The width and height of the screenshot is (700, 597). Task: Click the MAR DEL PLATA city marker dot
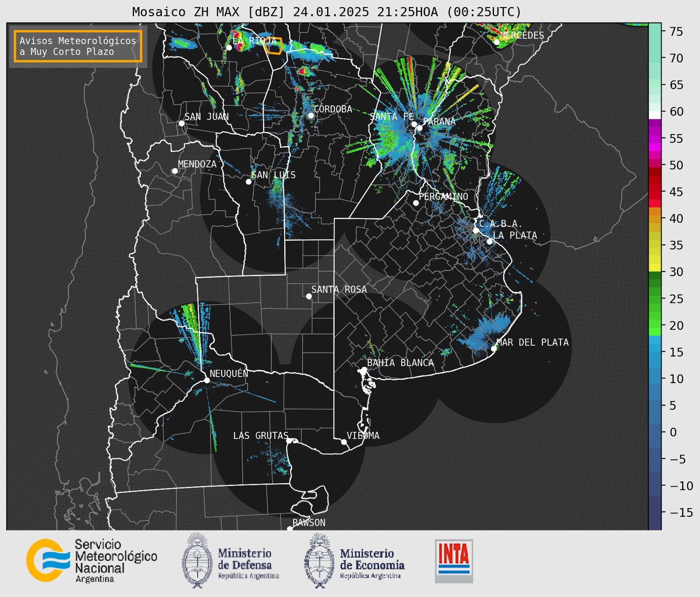pos(494,349)
